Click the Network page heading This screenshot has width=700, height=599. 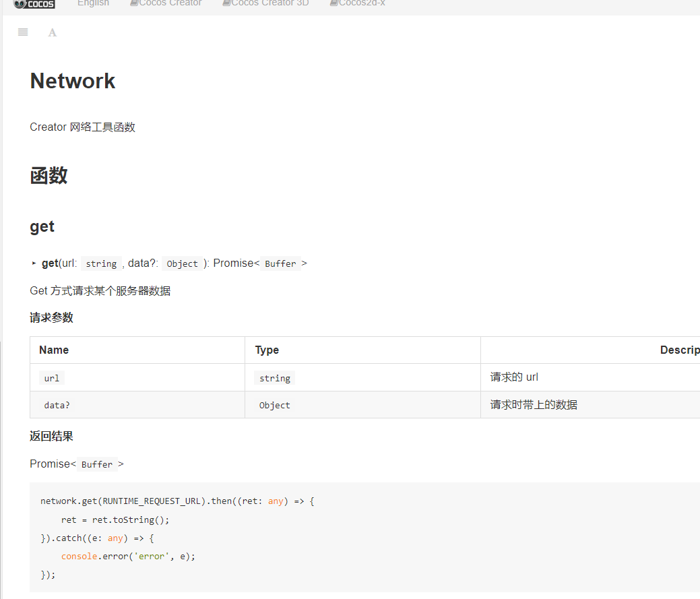(73, 81)
